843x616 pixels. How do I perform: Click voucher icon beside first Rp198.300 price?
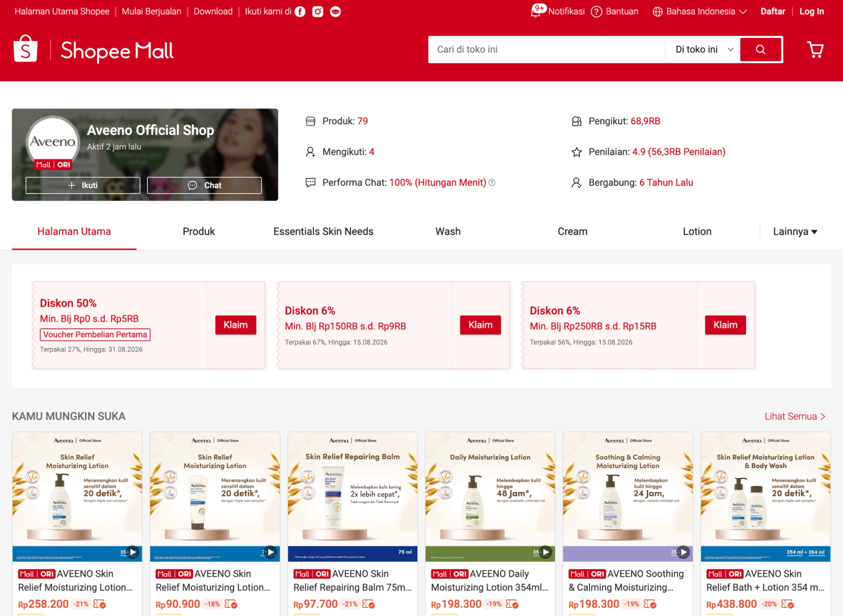tap(512, 604)
